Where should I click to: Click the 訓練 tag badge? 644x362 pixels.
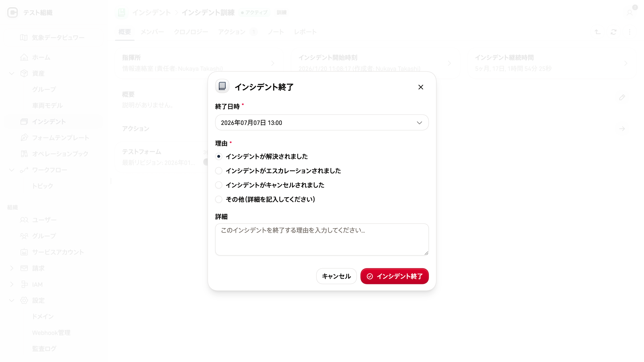(282, 13)
